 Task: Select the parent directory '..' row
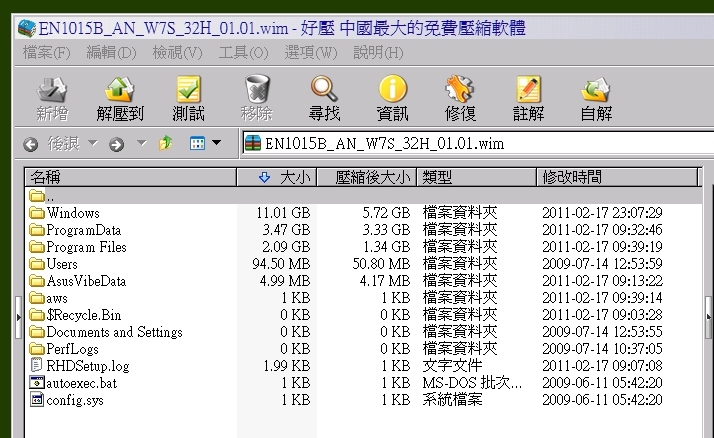coord(364,197)
